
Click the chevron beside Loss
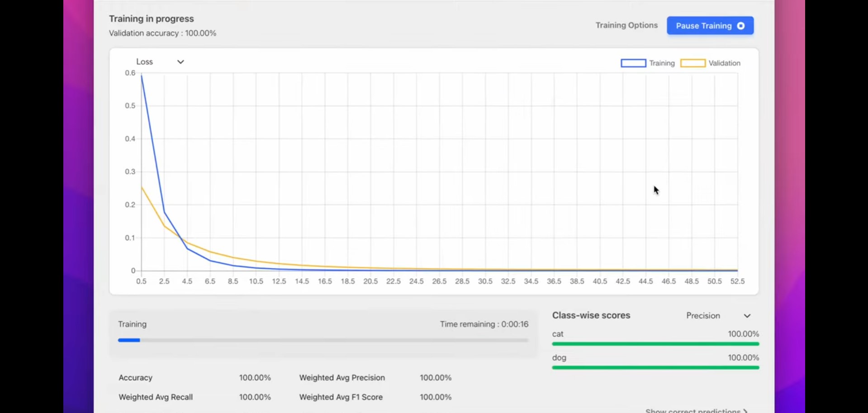click(x=180, y=62)
